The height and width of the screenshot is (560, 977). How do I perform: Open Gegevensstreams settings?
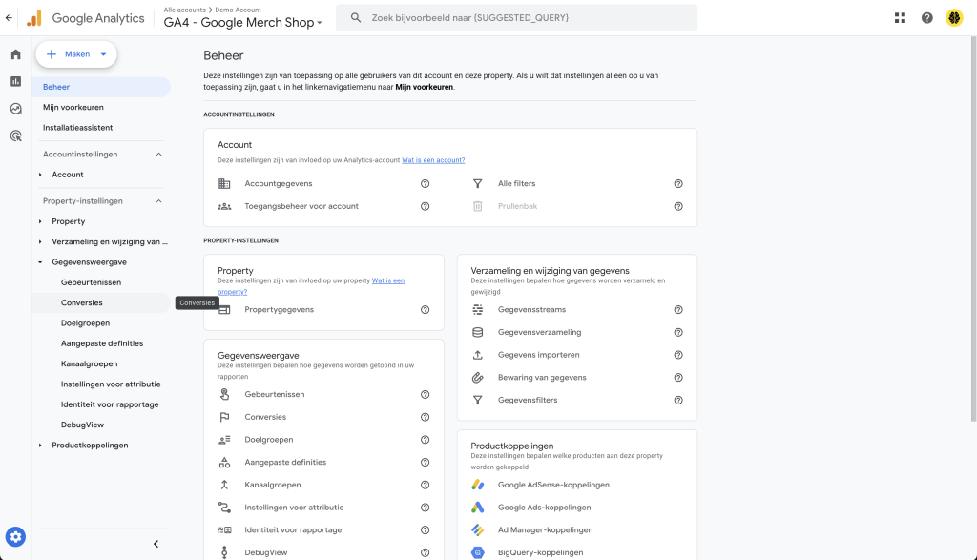531,310
